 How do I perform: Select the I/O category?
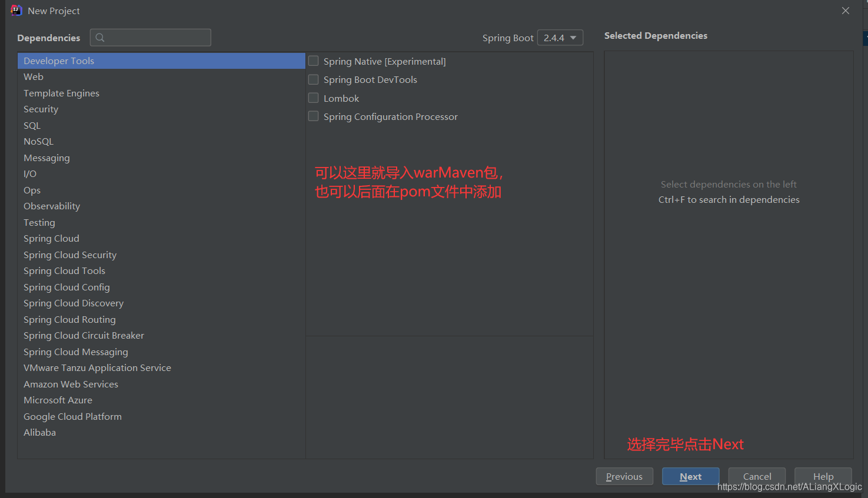[161, 174]
